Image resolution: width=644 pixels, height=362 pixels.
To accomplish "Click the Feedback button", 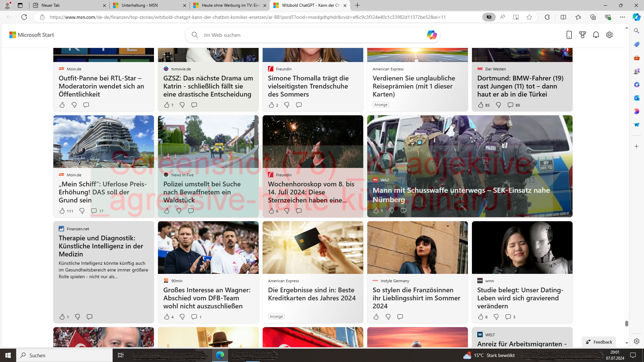I will pyautogui.click(x=599, y=342).
